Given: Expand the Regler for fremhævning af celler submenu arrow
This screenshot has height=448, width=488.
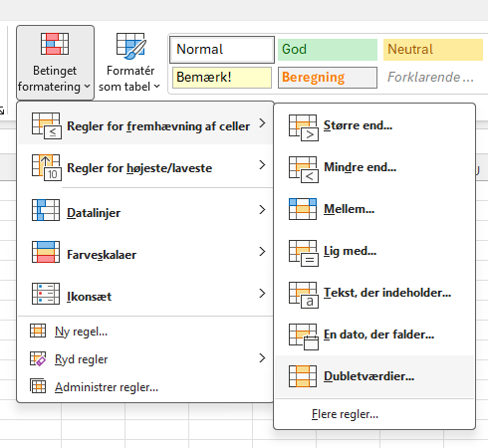Looking at the screenshot, I should [262, 123].
